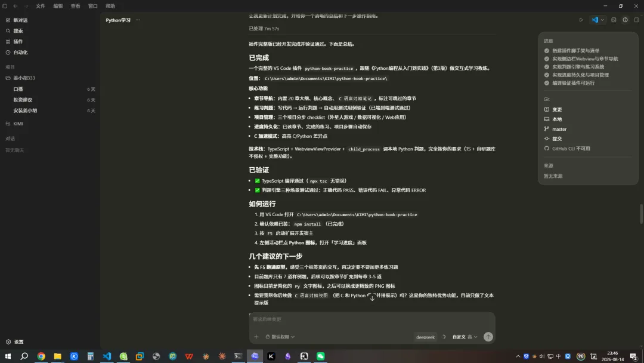The width and height of the screenshot is (644, 363).
Task: Open the 帮助 menu
Action: coord(110,6)
